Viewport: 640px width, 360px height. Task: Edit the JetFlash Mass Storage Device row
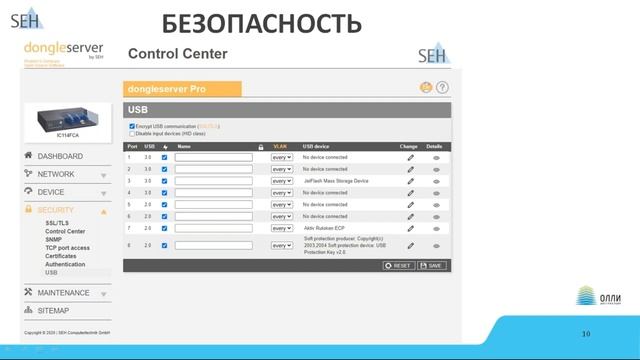(411, 181)
